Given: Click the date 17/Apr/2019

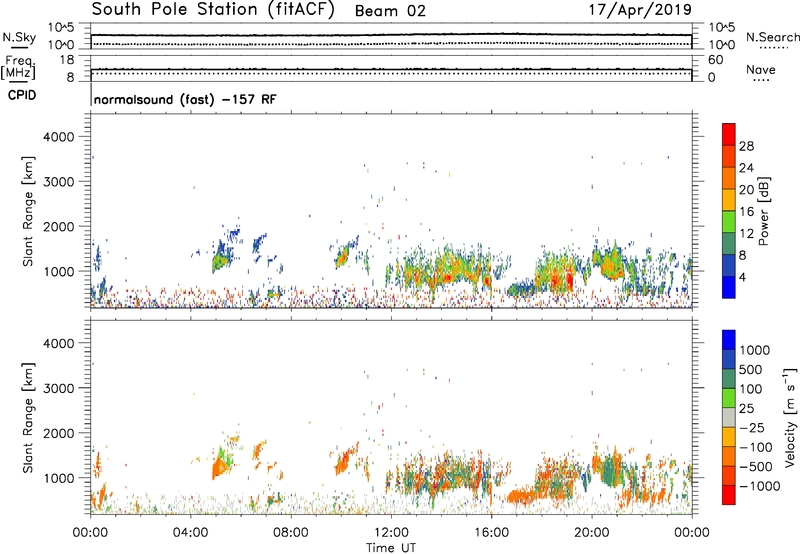Looking at the screenshot, I should 640,10.
